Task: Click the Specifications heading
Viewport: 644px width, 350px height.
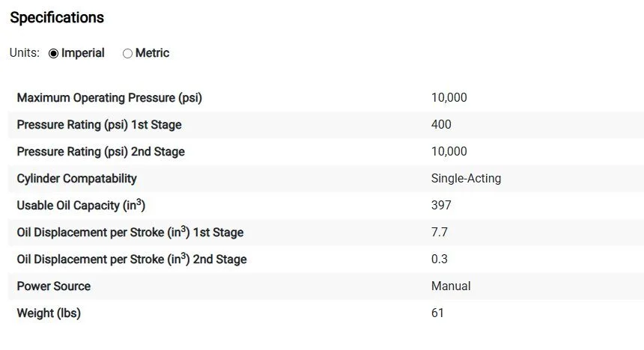Action: [57, 18]
